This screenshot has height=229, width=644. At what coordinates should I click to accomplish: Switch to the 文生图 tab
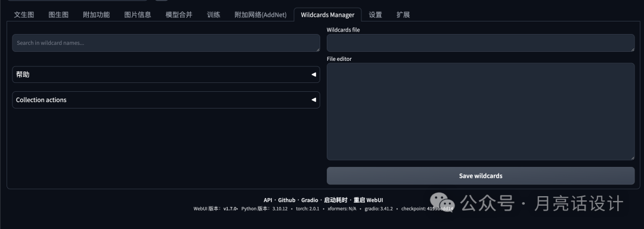[x=24, y=15]
